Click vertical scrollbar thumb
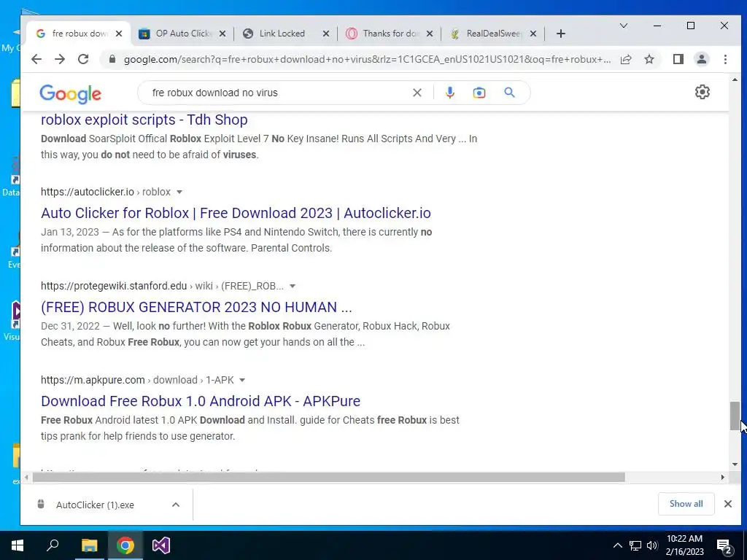The width and height of the screenshot is (747, 560). [735, 416]
